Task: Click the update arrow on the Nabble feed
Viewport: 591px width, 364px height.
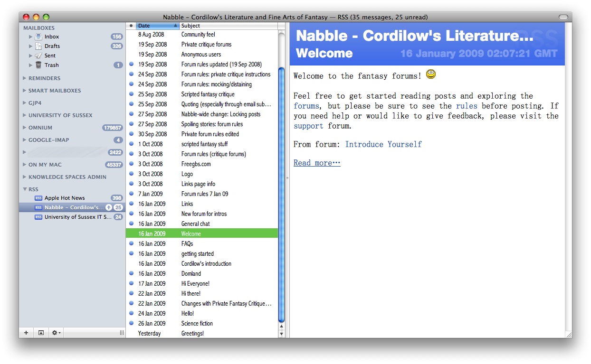Action: click(x=108, y=207)
